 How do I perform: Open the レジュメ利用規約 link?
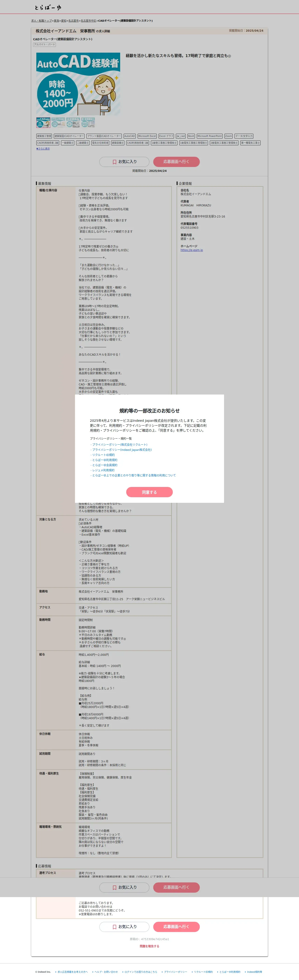click(103, 470)
